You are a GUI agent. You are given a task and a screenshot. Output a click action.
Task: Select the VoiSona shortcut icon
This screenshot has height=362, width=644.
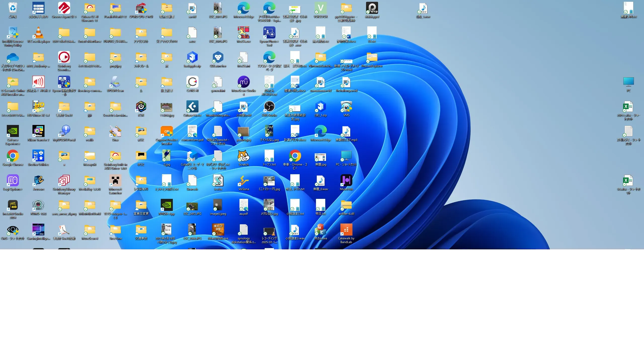pos(244,181)
